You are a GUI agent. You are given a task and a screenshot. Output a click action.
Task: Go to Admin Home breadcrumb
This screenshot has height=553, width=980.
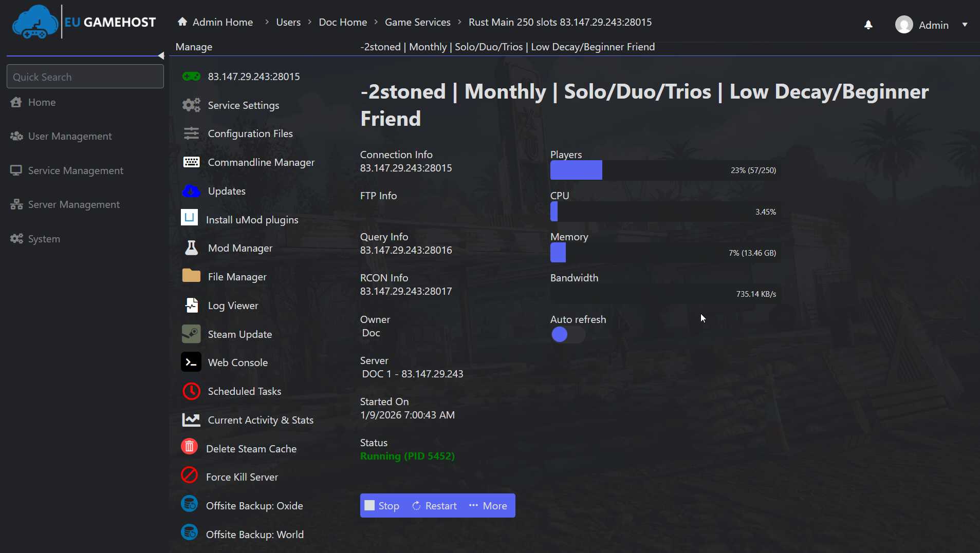click(x=221, y=22)
